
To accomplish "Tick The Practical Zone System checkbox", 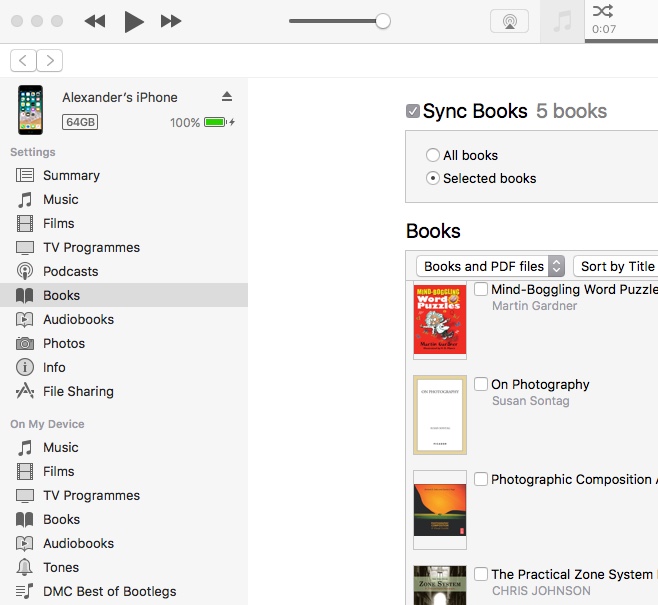I will [481, 574].
